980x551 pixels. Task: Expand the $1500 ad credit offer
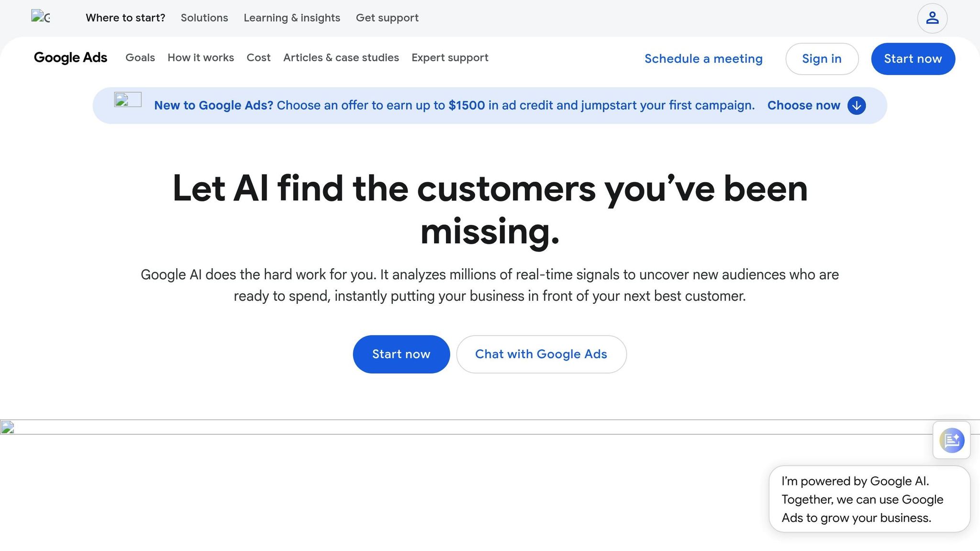804,105
